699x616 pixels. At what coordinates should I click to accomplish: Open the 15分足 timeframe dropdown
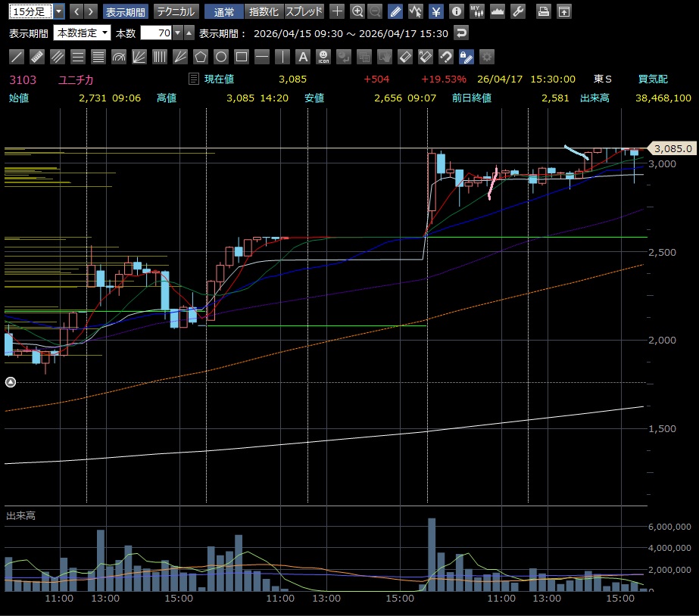[58, 11]
